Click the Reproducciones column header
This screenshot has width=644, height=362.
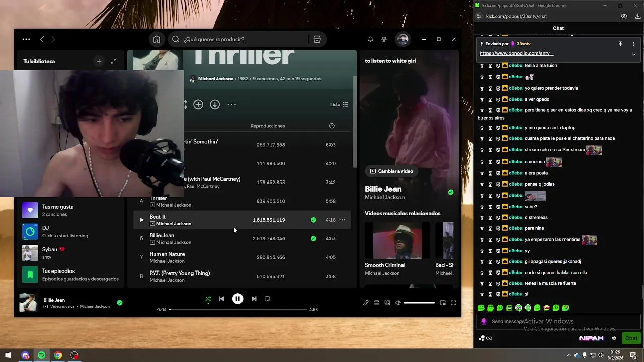pyautogui.click(x=268, y=126)
